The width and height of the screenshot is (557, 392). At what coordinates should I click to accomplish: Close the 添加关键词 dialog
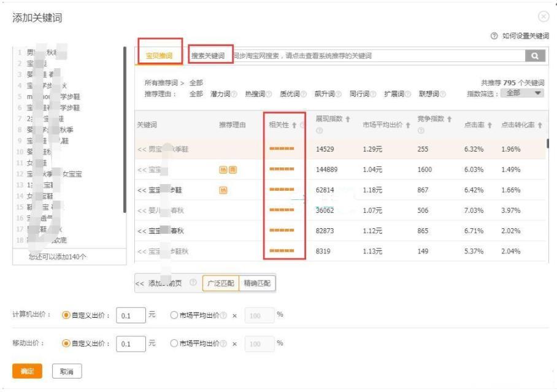pyautogui.click(x=543, y=17)
